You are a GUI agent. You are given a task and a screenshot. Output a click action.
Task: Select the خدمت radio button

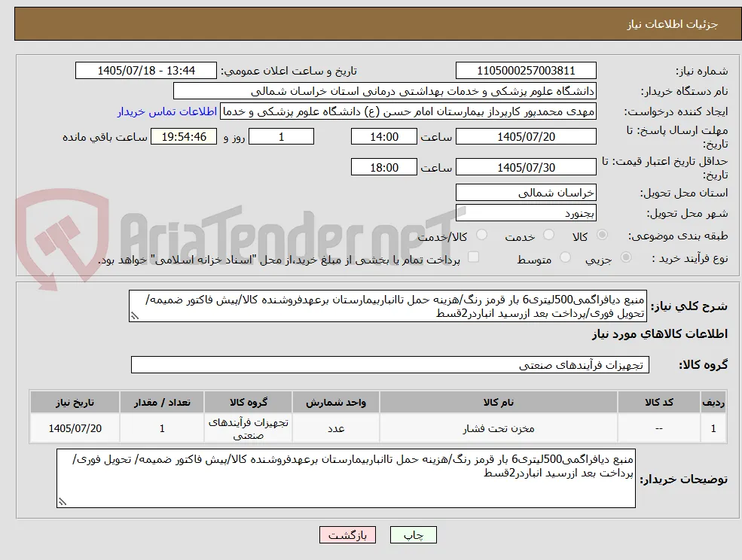coord(548,235)
